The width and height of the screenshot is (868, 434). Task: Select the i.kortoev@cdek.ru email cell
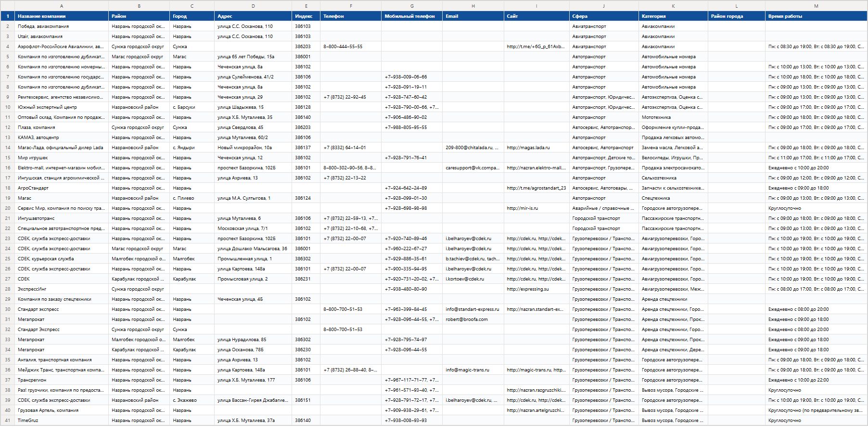pyautogui.click(x=473, y=279)
